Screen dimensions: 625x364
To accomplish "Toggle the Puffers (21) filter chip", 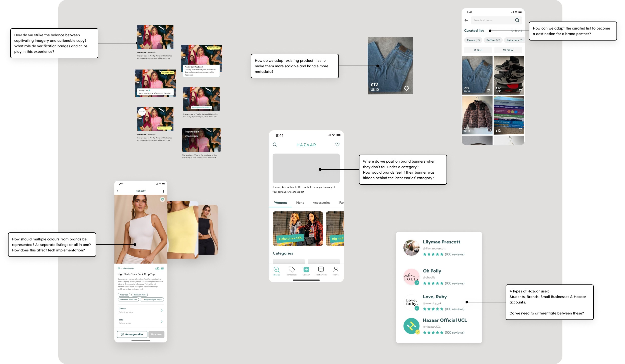I will (x=493, y=40).
